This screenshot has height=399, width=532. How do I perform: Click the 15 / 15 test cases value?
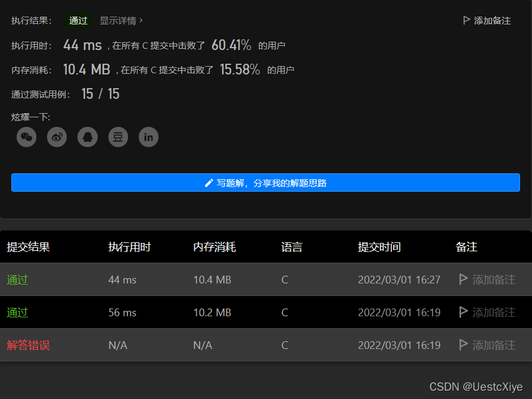click(101, 94)
